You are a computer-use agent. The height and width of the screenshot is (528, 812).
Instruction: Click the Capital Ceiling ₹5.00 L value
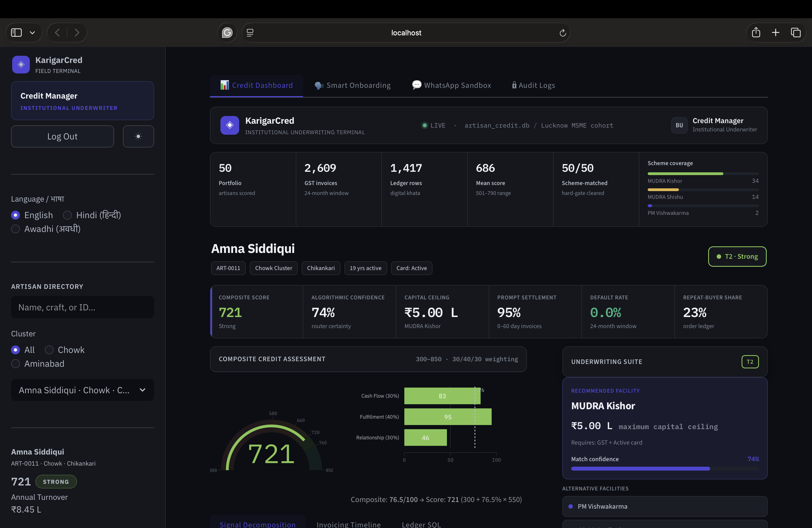point(431,312)
